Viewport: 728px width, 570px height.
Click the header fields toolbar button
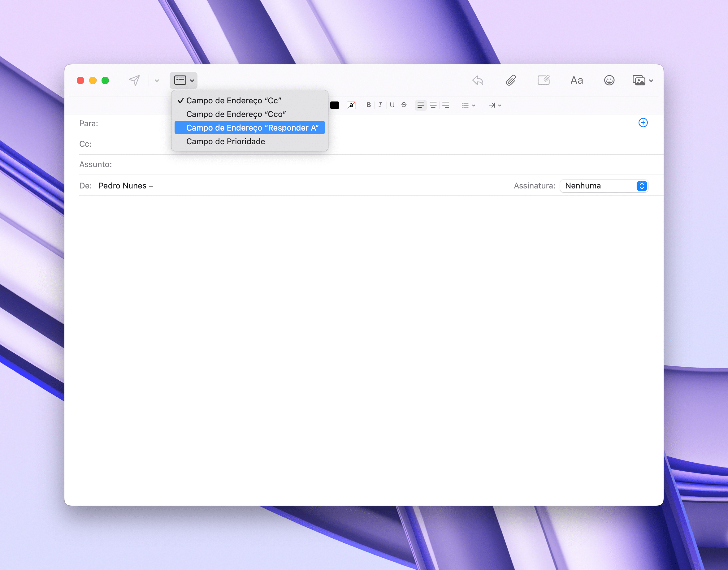tap(184, 80)
